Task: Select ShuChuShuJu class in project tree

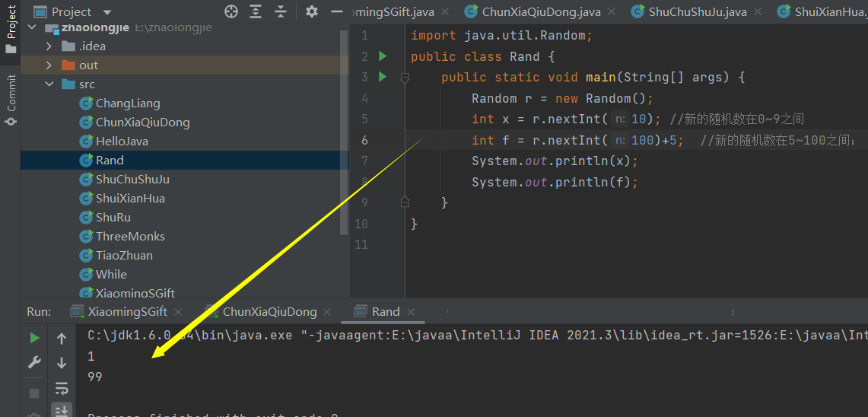Action: click(132, 180)
